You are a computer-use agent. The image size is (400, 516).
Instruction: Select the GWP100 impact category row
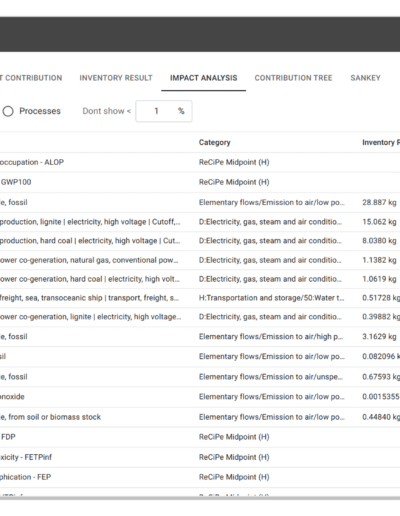tap(200, 182)
